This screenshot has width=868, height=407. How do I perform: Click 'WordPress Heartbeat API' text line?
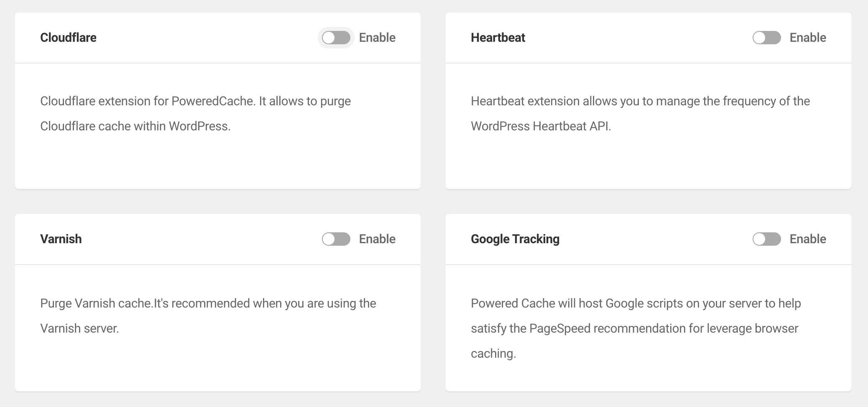point(541,126)
